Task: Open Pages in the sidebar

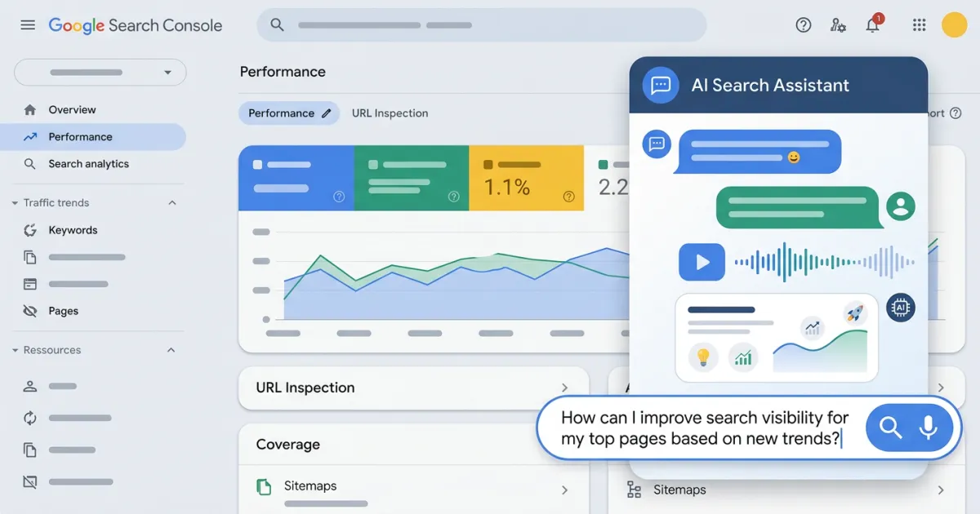Action: (x=63, y=311)
